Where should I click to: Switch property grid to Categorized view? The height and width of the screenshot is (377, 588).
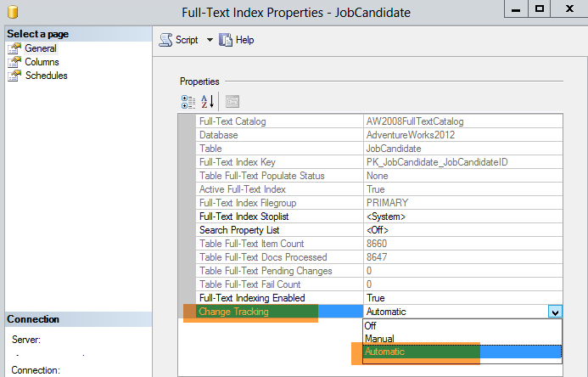tap(188, 102)
